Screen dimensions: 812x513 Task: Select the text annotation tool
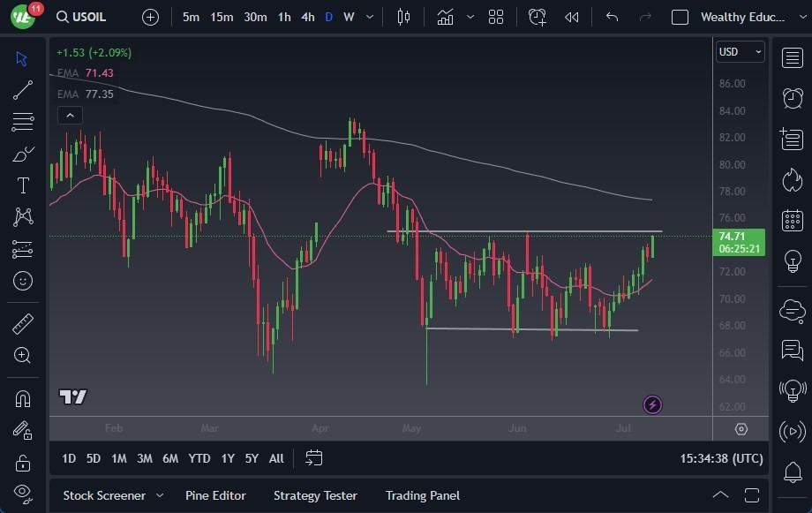coord(23,185)
